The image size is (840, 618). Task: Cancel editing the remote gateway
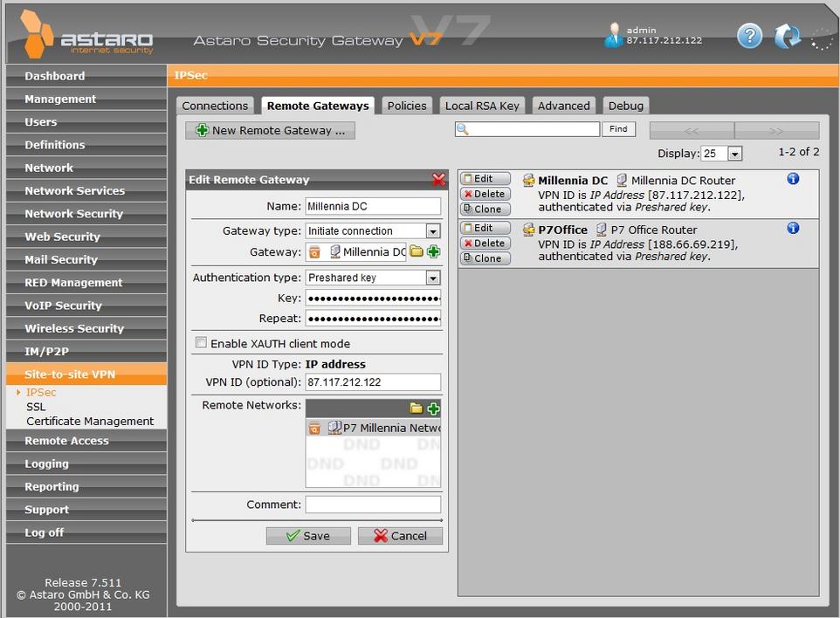(400, 536)
